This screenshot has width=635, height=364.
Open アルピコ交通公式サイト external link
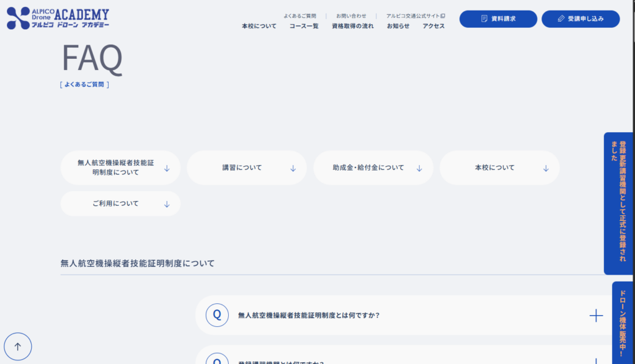point(415,16)
